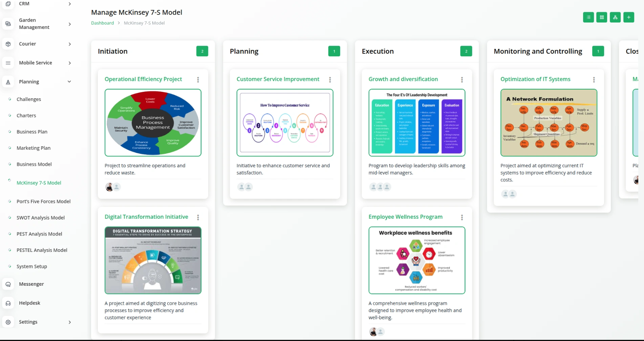Click Initiation column count badge
The image size is (644, 341).
(202, 51)
